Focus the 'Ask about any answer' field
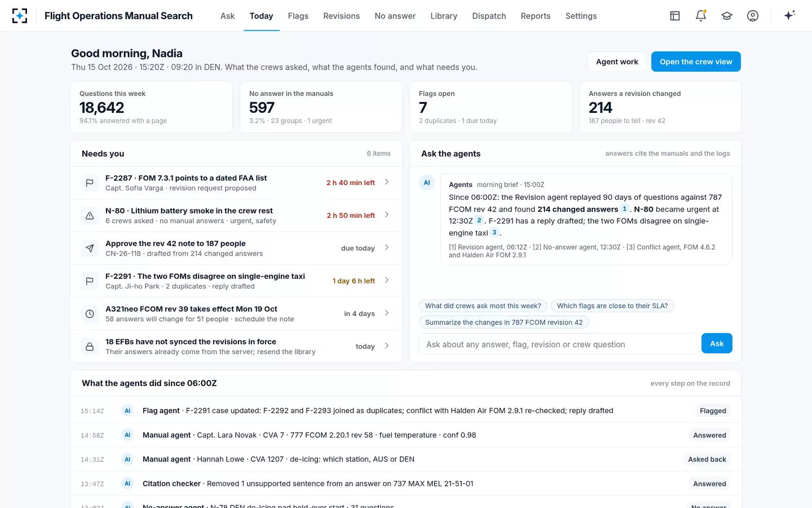Screen dimensions: 812x508 point(558,344)
